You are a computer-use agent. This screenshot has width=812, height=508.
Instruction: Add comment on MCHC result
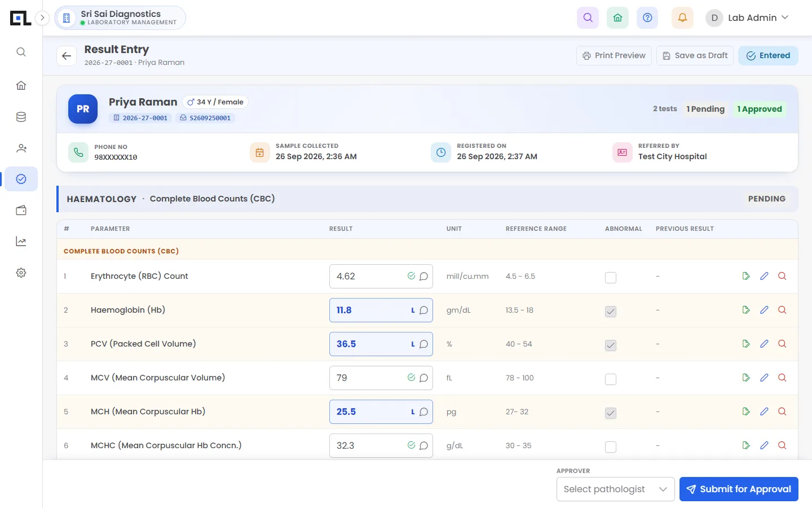pos(423,445)
